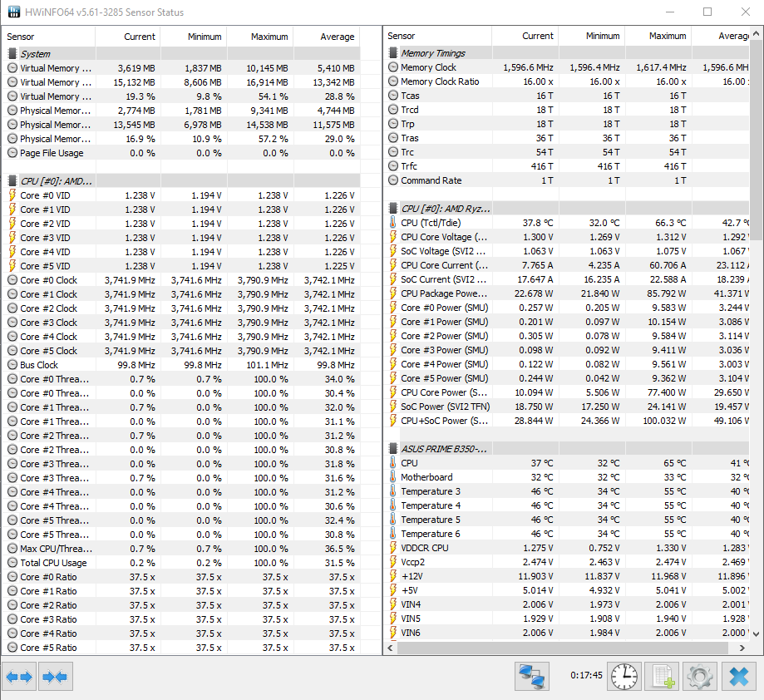Select the Core #2 Ratio row
Viewport: 764px width, 700px height.
click(181, 605)
